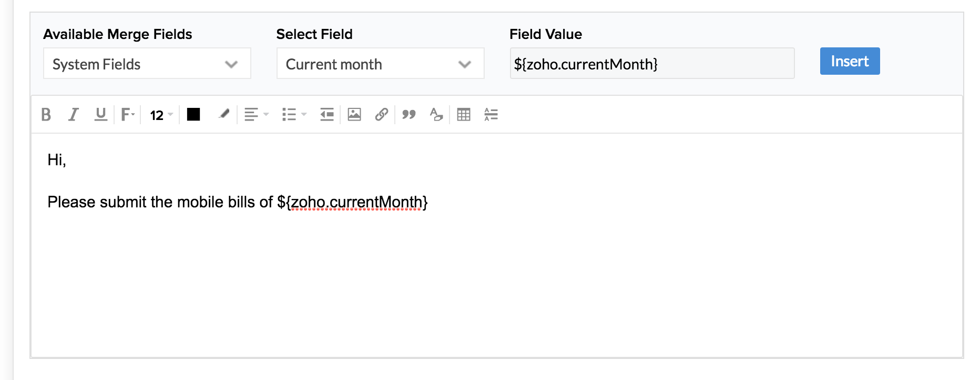The width and height of the screenshot is (980, 380).
Task: Open the bullet list options
Action: (294, 114)
